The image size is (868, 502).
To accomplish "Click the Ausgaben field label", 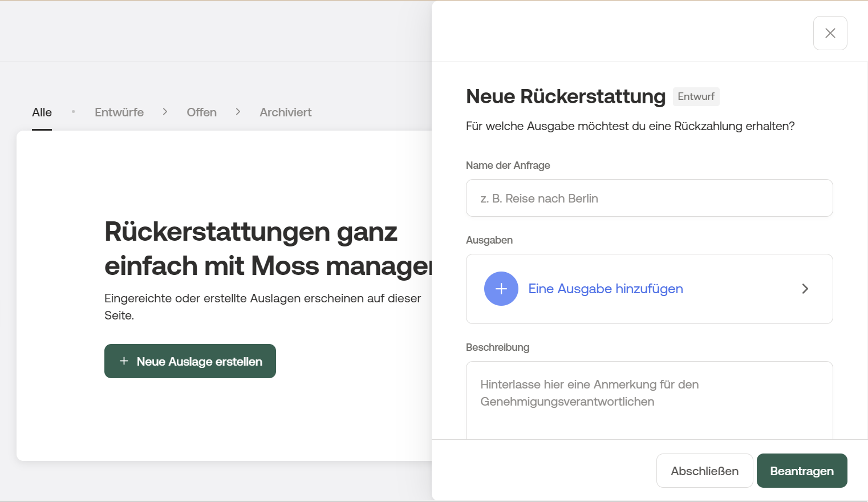I will pyautogui.click(x=489, y=240).
